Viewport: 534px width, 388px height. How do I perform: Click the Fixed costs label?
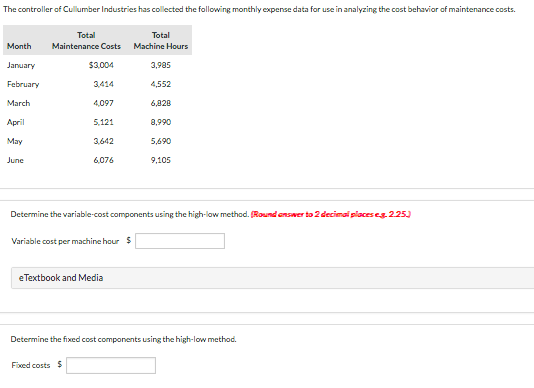[31, 365]
